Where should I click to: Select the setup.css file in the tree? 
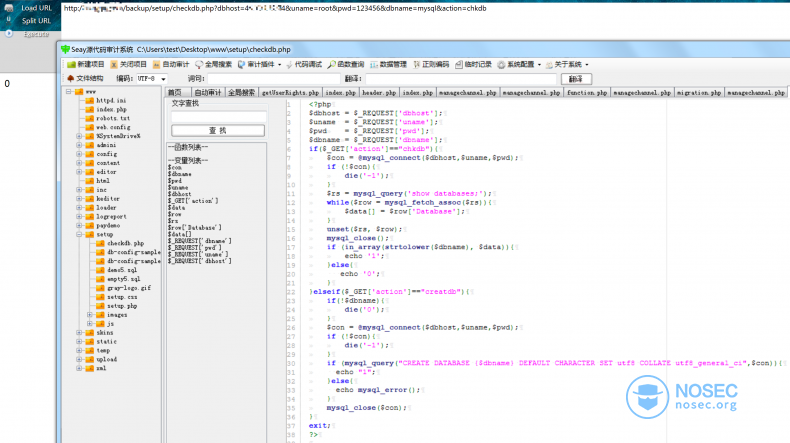tap(122, 297)
